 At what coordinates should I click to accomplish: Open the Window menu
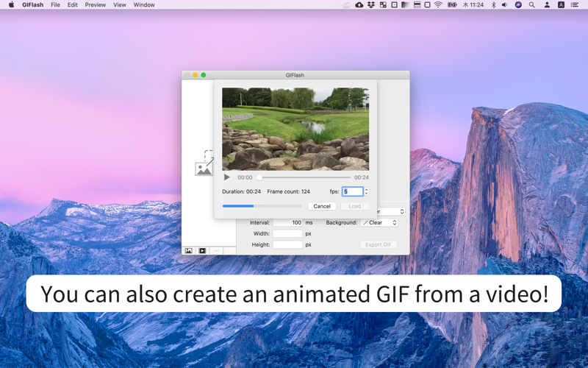[144, 5]
